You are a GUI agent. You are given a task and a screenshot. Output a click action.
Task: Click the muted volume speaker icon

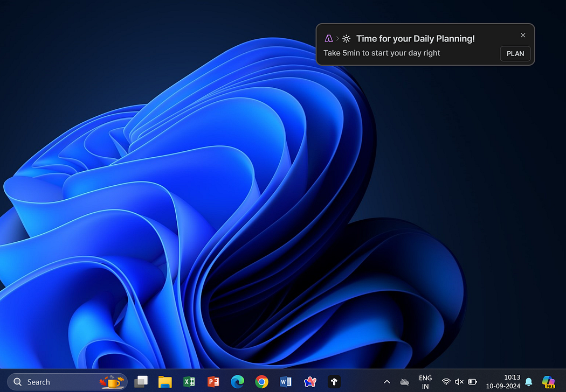click(459, 382)
